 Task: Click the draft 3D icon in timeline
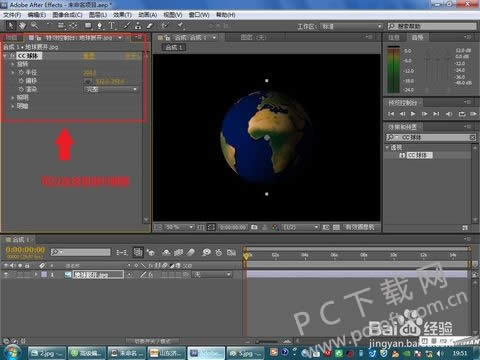coord(151,253)
